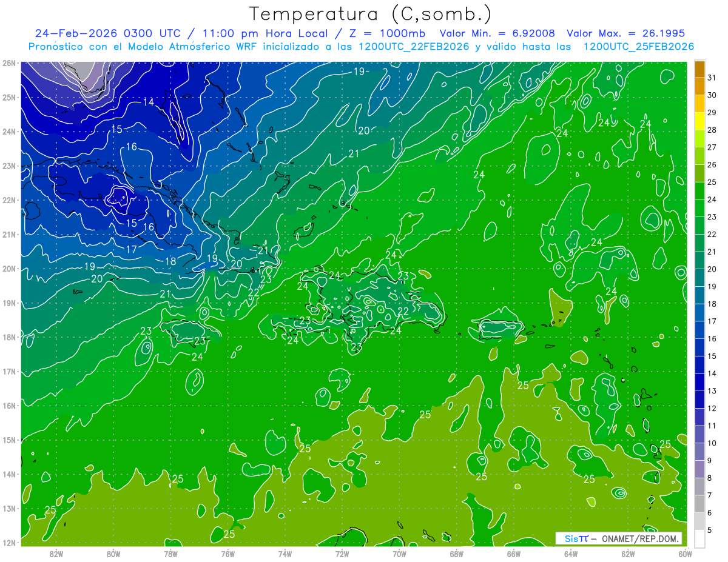Click color bar label '5'
The image size is (728, 562).
click(x=710, y=530)
